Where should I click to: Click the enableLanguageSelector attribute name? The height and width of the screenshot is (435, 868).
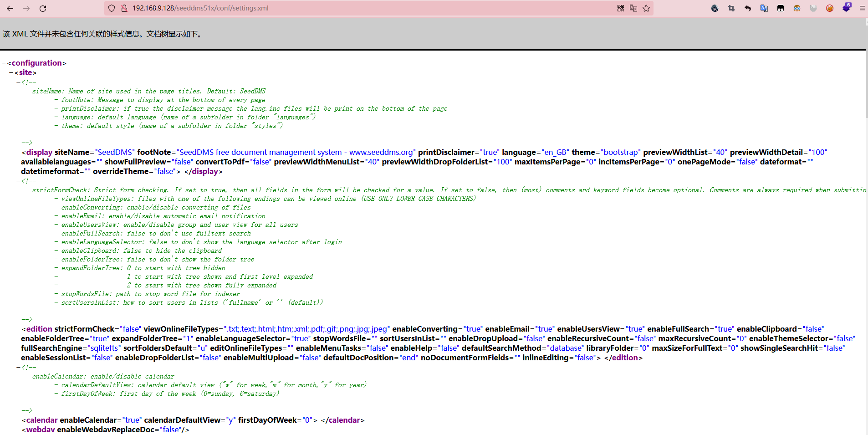(240, 338)
